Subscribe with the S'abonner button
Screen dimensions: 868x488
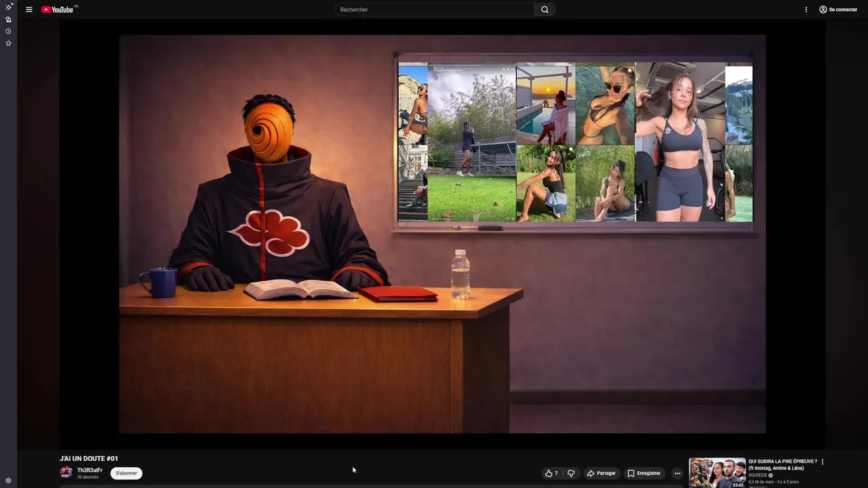pos(126,473)
